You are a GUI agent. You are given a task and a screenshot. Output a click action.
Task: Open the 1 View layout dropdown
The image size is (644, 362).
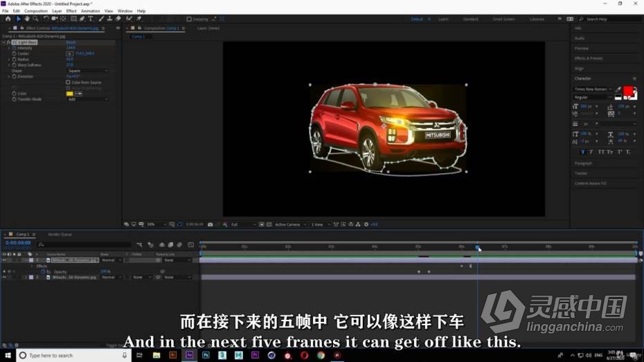click(321, 224)
